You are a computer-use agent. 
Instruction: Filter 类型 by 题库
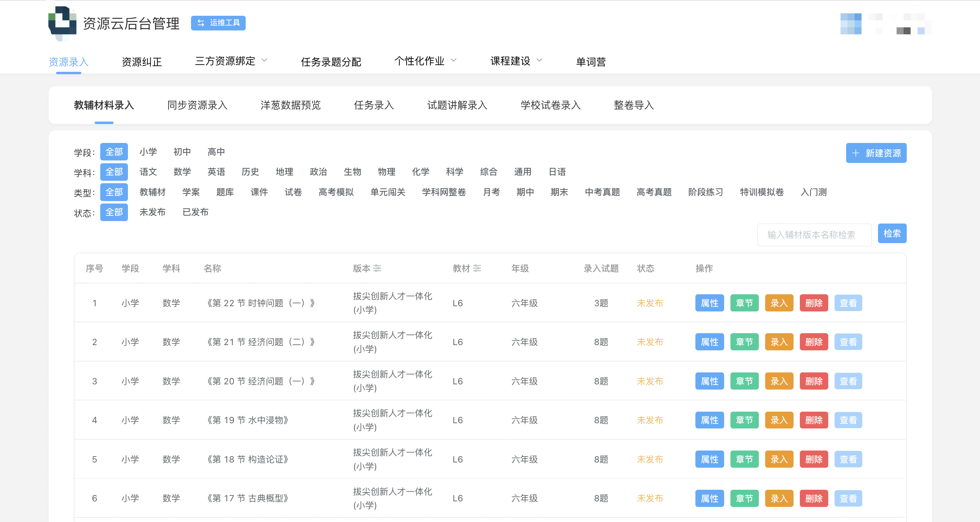pyautogui.click(x=225, y=192)
